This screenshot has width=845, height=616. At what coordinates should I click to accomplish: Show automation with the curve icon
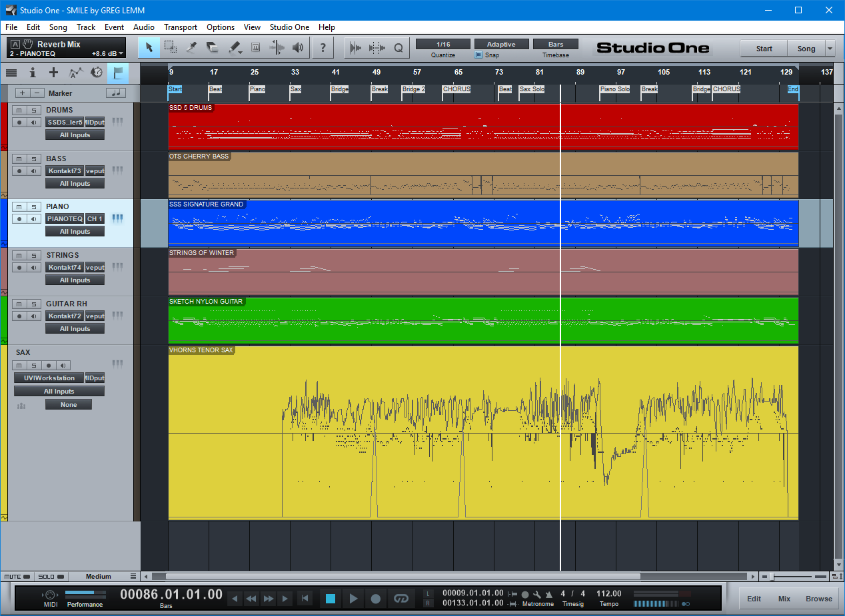click(x=75, y=73)
